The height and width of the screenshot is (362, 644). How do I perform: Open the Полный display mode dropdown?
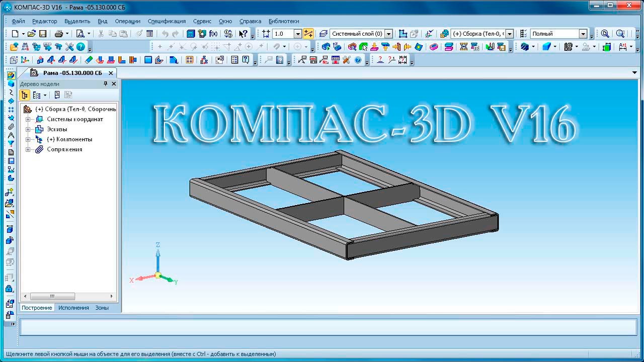click(x=583, y=34)
